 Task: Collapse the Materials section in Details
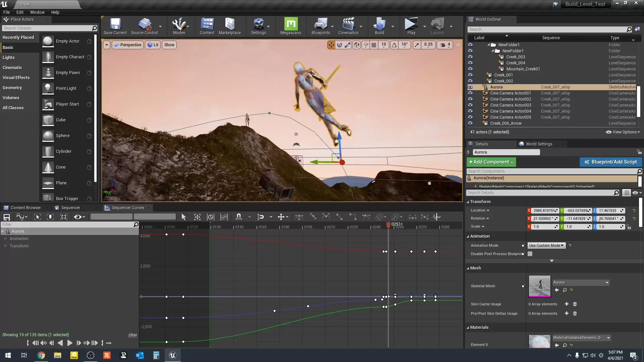click(468, 327)
